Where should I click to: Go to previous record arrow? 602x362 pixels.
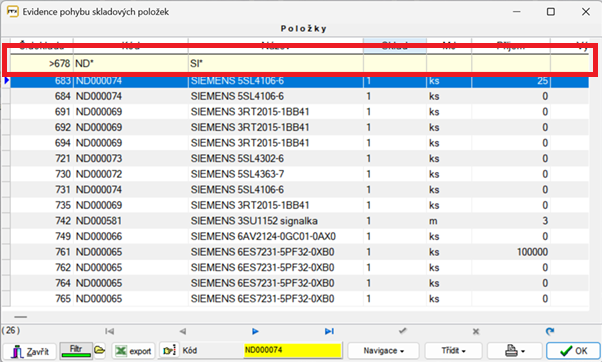point(183,331)
